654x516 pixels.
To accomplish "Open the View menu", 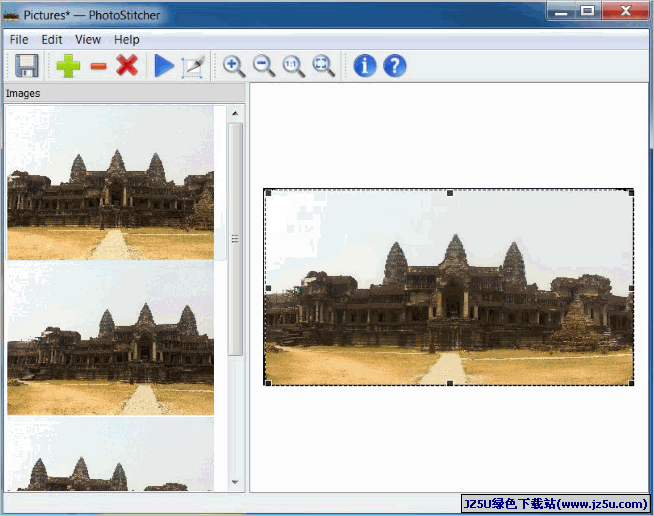I will pyautogui.click(x=88, y=40).
